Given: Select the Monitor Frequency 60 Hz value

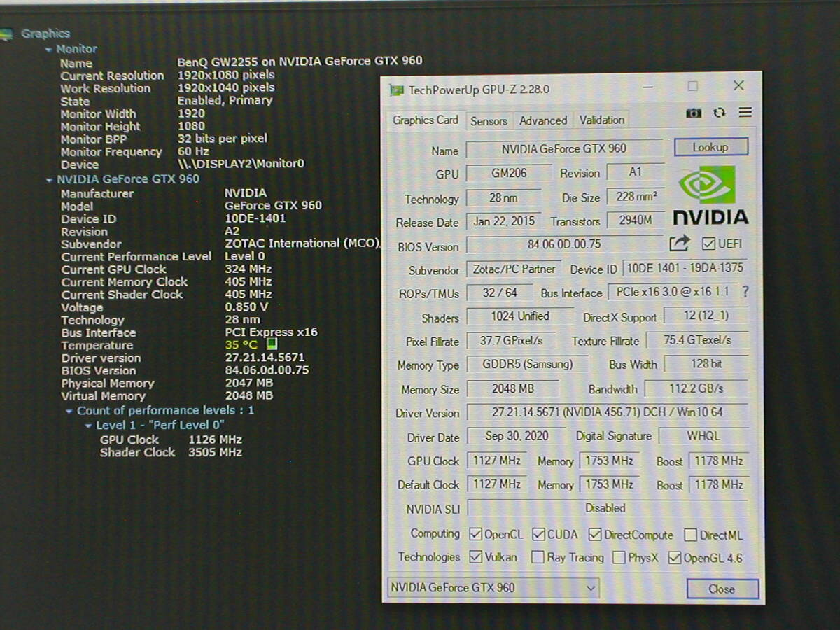Looking at the screenshot, I should coord(193,151).
